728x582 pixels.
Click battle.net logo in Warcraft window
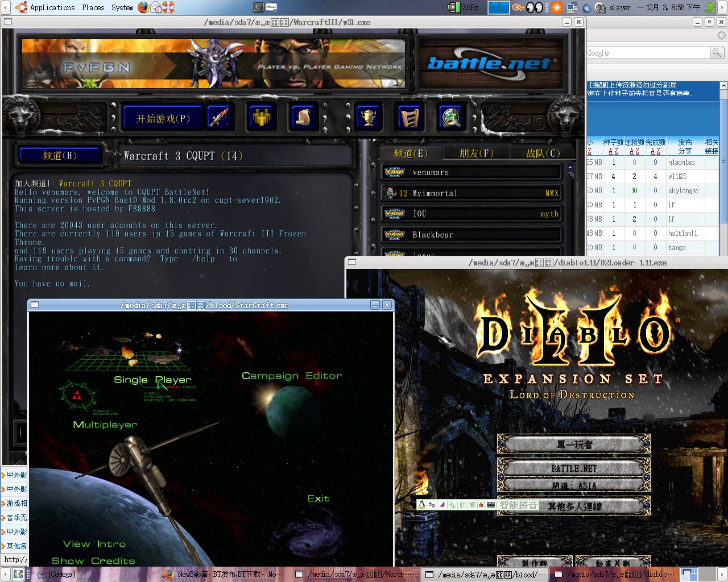click(492, 63)
